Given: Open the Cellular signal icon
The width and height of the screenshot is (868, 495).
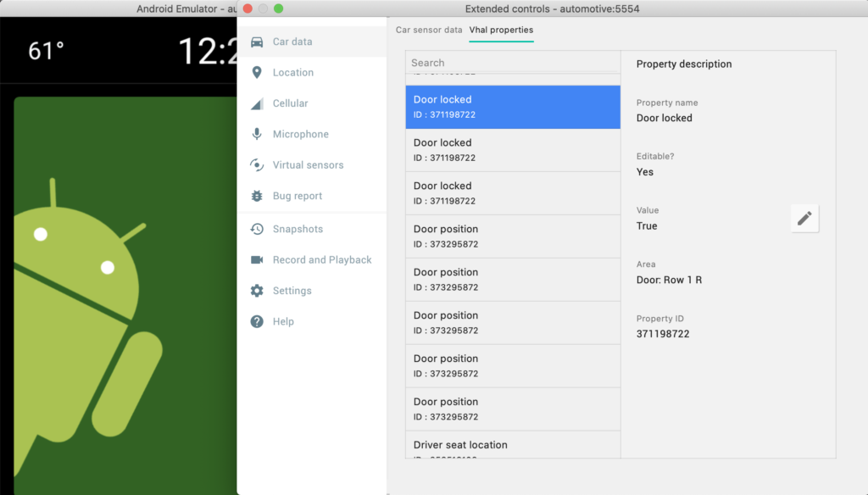Looking at the screenshot, I should [257, 103].
